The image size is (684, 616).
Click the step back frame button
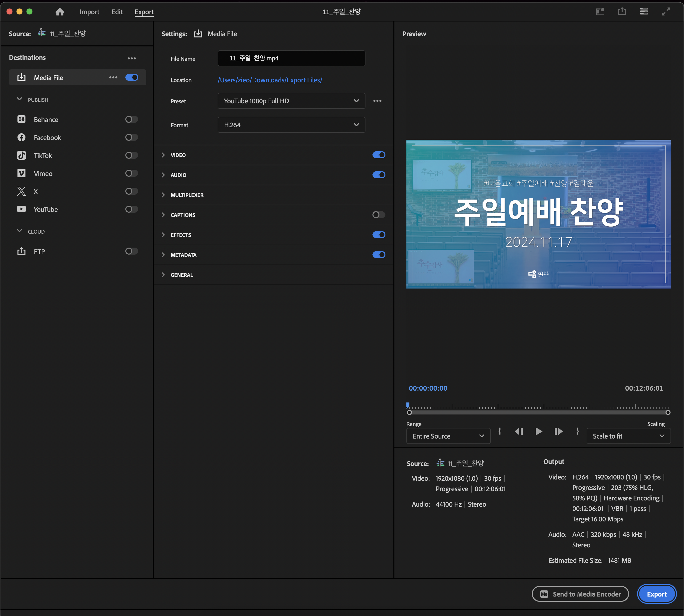pos(519,431)
